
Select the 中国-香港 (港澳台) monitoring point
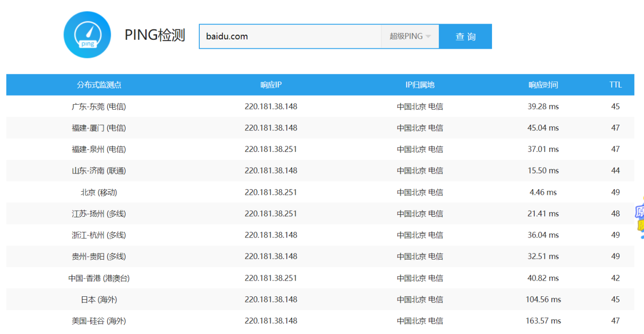tap(99, 278)
